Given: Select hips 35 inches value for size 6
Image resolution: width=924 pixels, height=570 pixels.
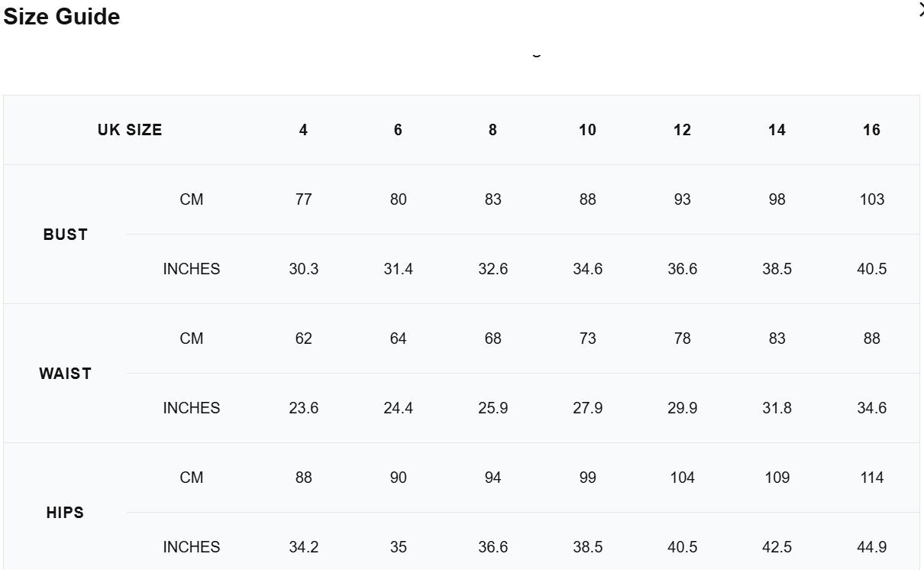Looking at the screenshot, I should [x=398, y=547].
